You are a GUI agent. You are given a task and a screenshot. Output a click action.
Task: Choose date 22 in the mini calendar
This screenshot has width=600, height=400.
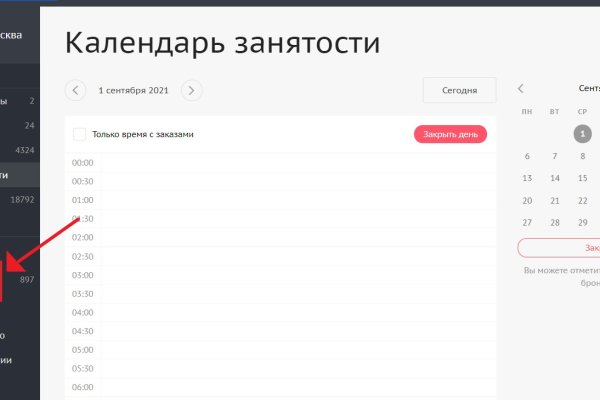(x=582, y=201)
